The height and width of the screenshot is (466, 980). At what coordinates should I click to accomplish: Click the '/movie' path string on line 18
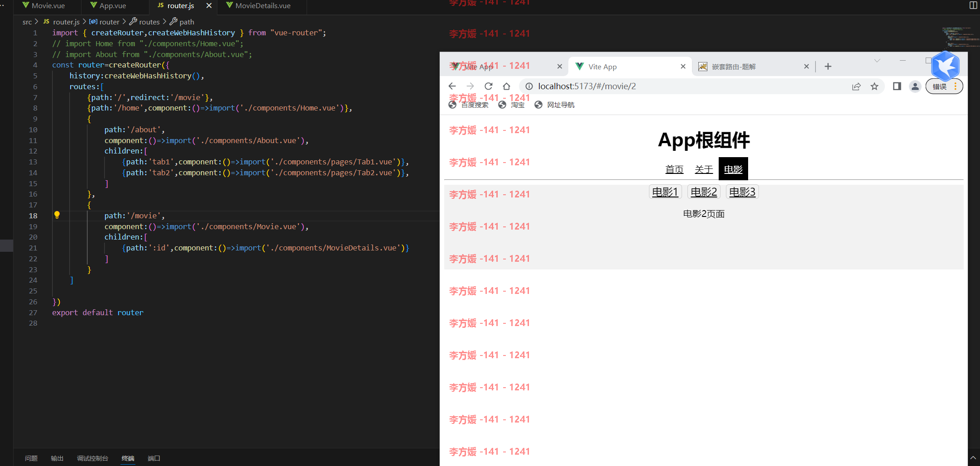coord(144,216)
